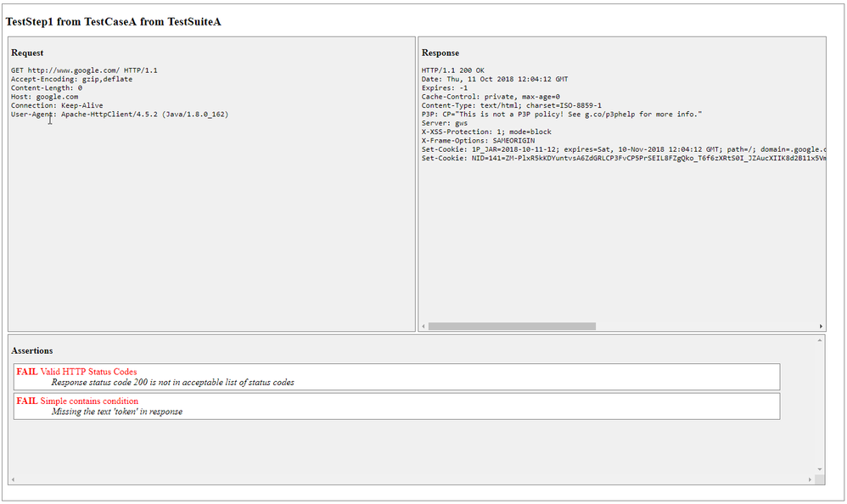Image resolution: width=847 pixels, height=504 pixels.
Task: Click the User-Agent header line in Request
Action: click(119, 114)
